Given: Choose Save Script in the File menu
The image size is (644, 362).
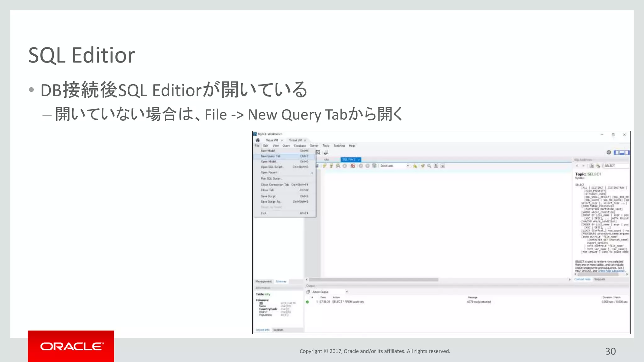Looking at the screenshot, I should (285, 196).
